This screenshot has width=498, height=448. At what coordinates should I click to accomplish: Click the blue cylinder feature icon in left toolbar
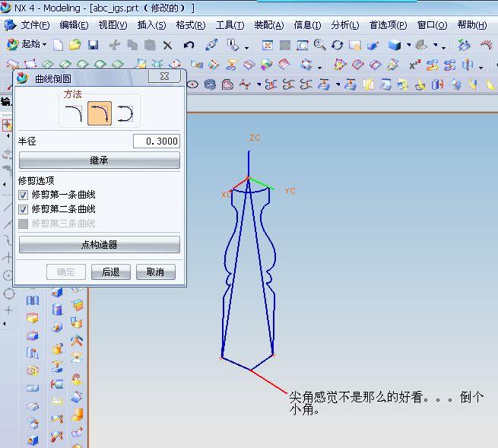coord(57,310)
